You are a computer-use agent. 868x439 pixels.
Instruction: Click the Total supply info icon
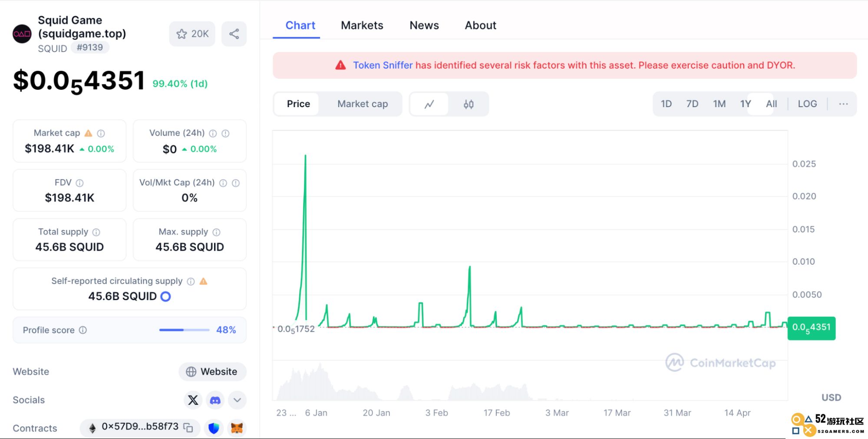(96, 232)
